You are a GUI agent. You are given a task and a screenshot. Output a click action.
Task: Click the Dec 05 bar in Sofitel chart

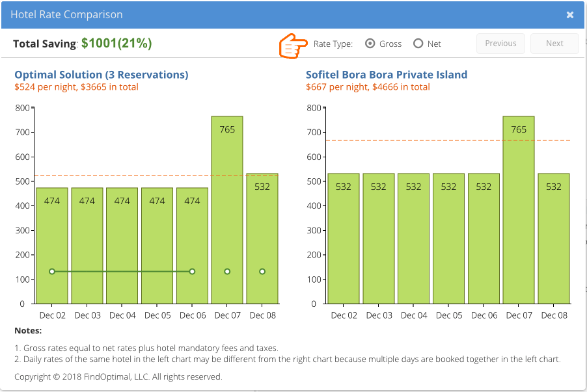point(448,239)
